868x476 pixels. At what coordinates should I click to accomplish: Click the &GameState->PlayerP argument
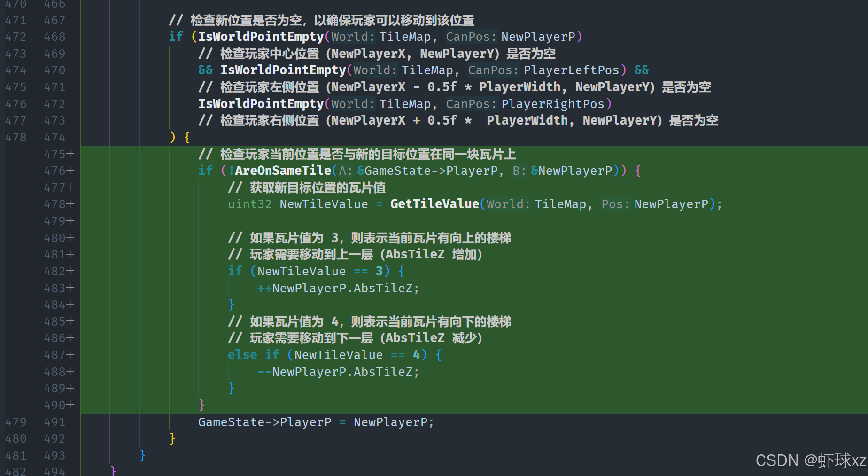(x=427, y=171)
